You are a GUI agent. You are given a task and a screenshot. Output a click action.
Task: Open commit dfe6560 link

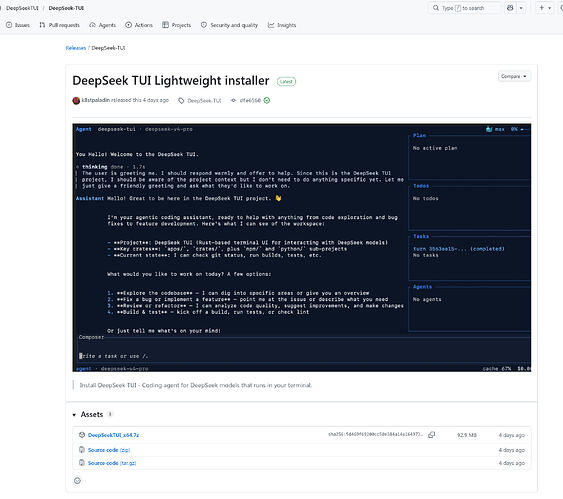pyautogui.click(x=250, y=101)
